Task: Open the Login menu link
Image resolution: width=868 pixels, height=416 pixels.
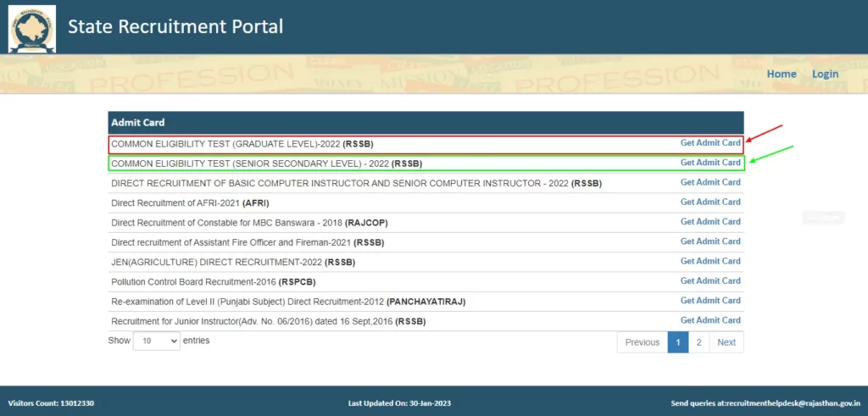Action: pos(825,74)
